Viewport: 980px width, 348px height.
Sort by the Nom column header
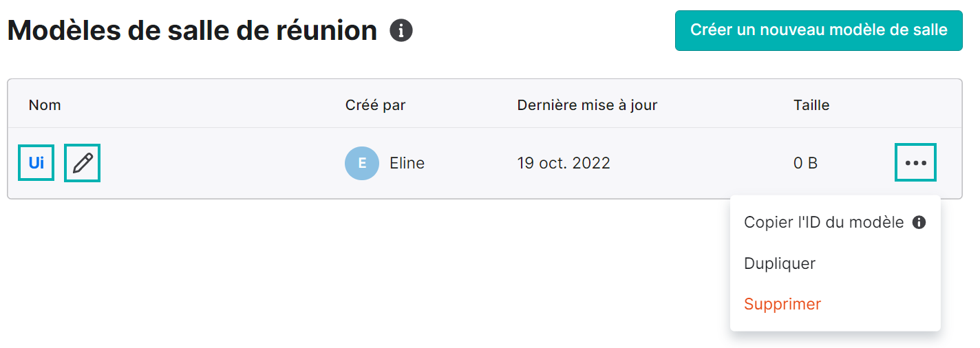tap(45, 105)
